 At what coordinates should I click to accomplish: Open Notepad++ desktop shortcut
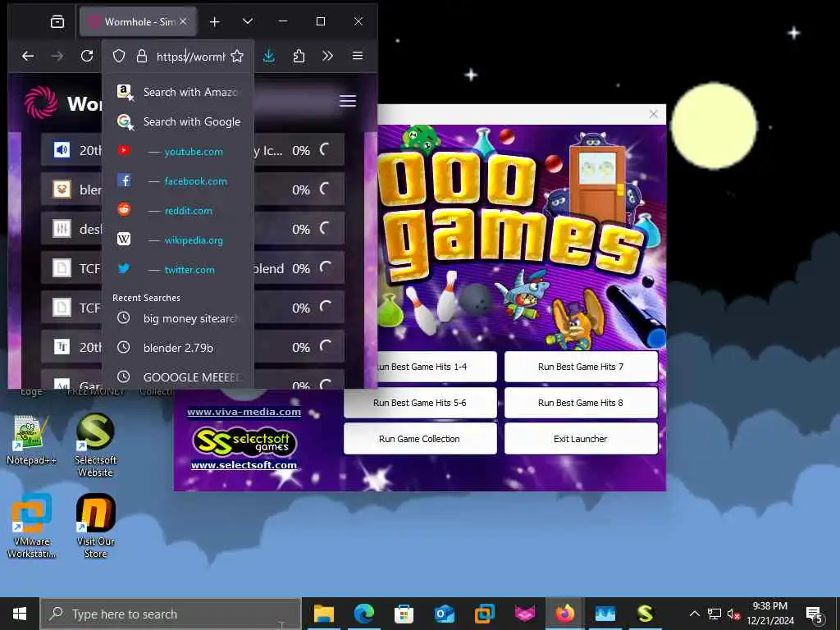click(31, 441)
